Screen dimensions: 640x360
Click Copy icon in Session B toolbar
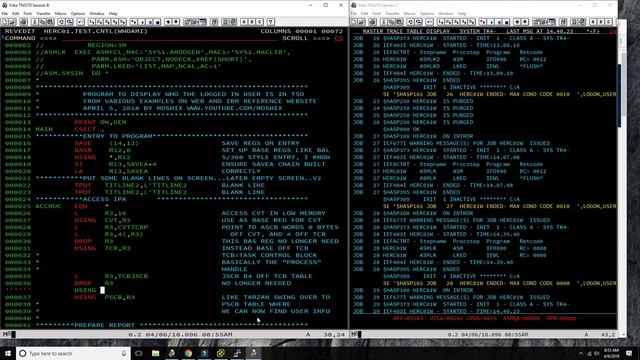[x=43, y=22]
